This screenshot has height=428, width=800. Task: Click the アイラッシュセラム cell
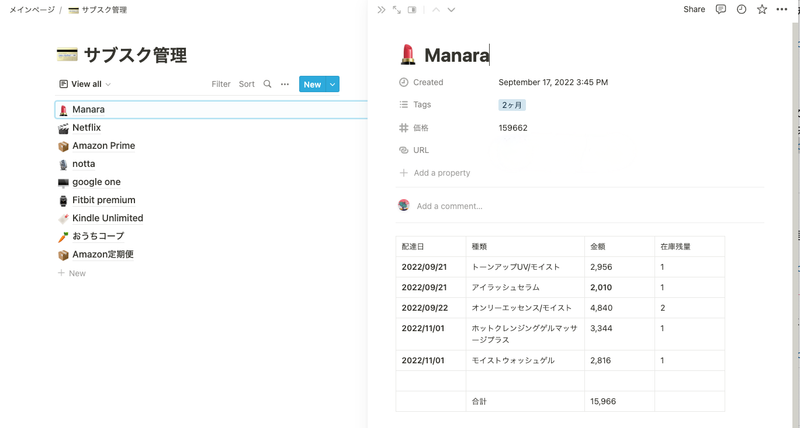pyautogui.click(x=525, y=287)
